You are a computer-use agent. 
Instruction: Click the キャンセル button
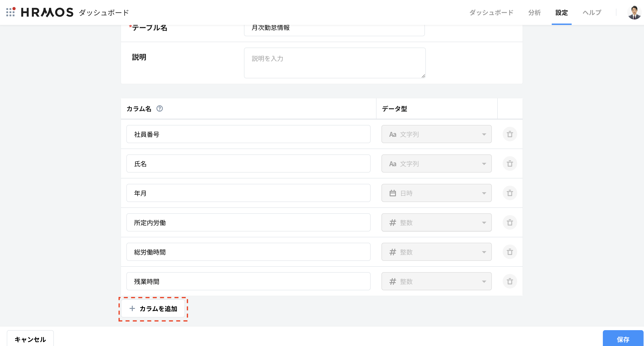click(30, 339)
